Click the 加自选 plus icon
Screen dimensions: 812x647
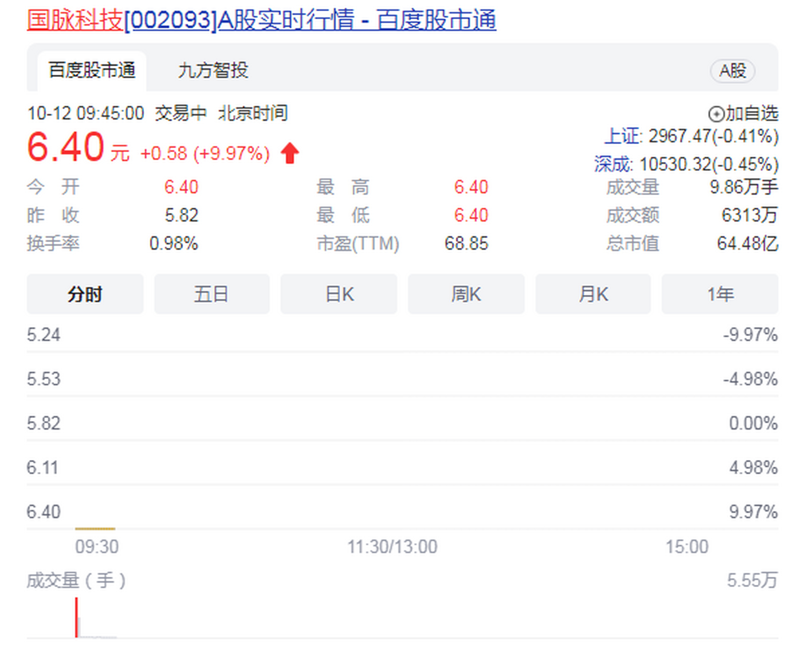tap(716, 114)
